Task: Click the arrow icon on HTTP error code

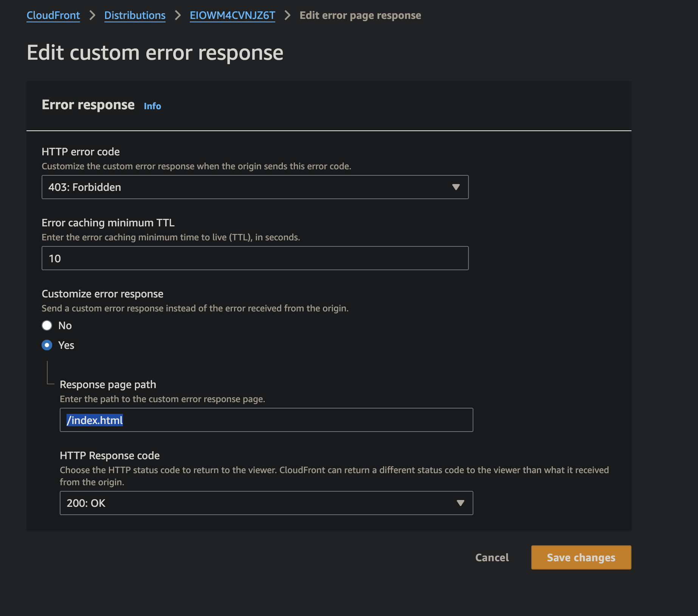Action: [456, 187]
